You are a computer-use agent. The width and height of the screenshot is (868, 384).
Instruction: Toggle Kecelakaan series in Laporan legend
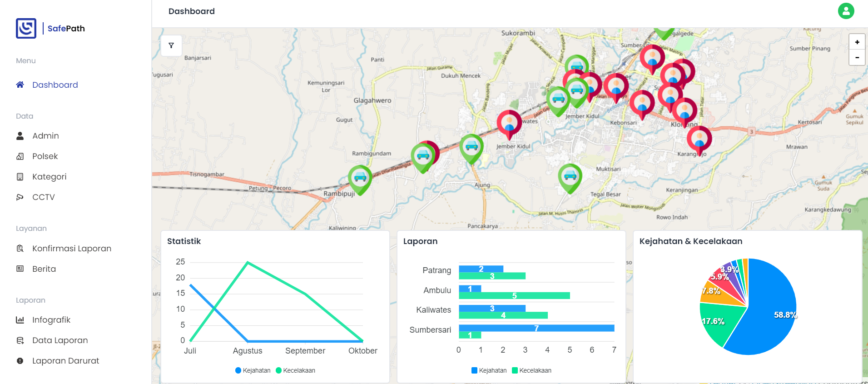[x=531, y=370]
